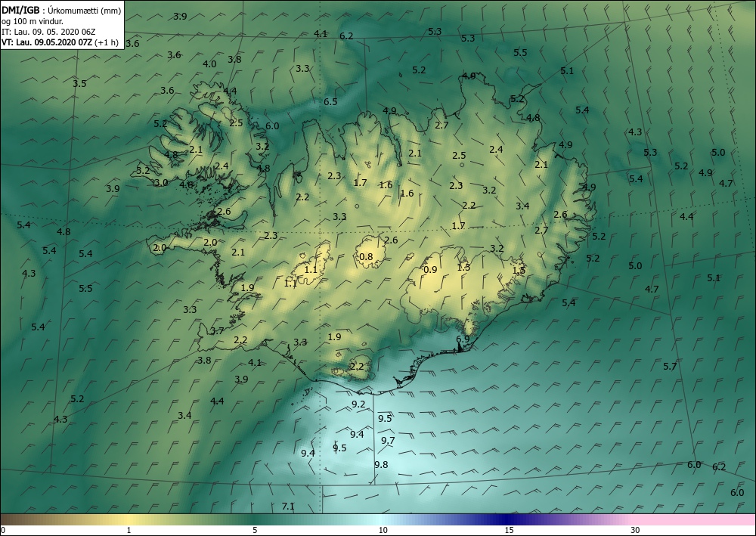This screenshot has height=536, width=756.
Task: Click the 1.3 value on the large glacier
Action: coord(463,267)
